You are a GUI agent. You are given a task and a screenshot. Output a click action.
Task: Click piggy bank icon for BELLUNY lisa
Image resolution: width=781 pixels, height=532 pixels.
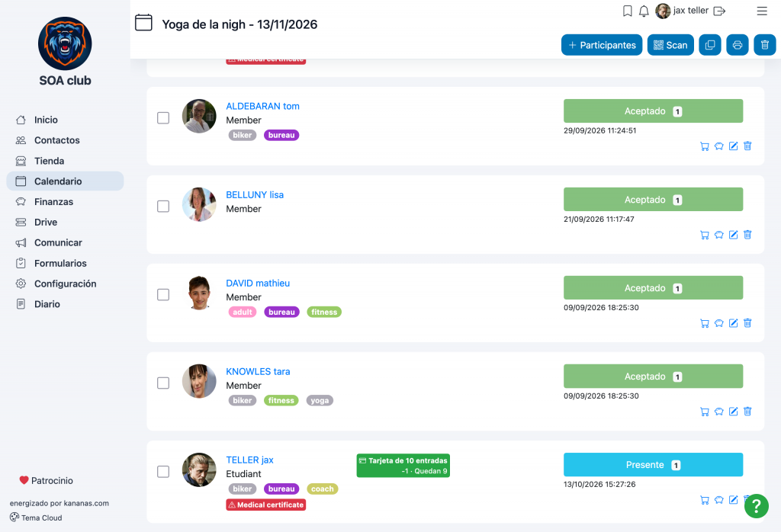click(x=718, y=235)
